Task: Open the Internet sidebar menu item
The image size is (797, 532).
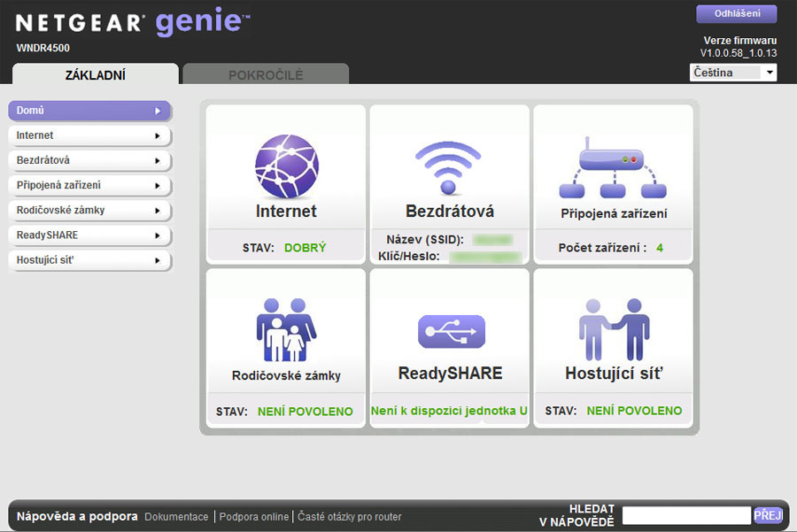Action: coord(89,135)
